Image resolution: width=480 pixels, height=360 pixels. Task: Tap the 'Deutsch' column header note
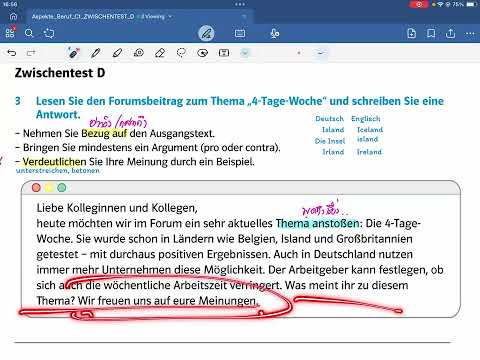click(x=329, y=119)
